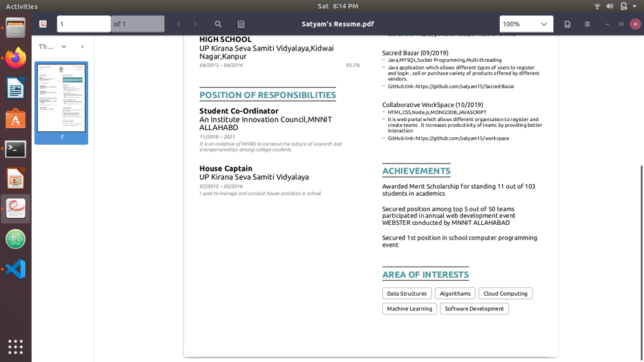Click Collaborative WorkSpace (10/2019) title
Viewport: 644px width, 362px height.
point(433,105)
